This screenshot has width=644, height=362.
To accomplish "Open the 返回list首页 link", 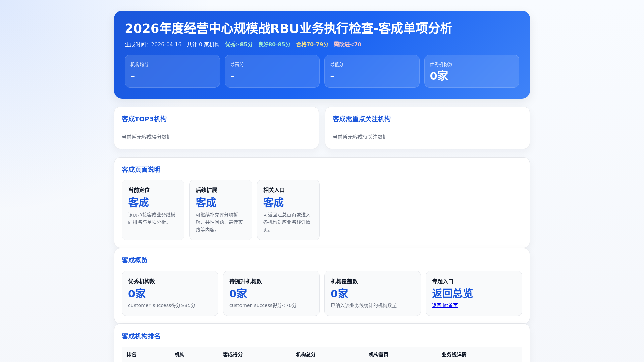I will [x=445, y=305].
